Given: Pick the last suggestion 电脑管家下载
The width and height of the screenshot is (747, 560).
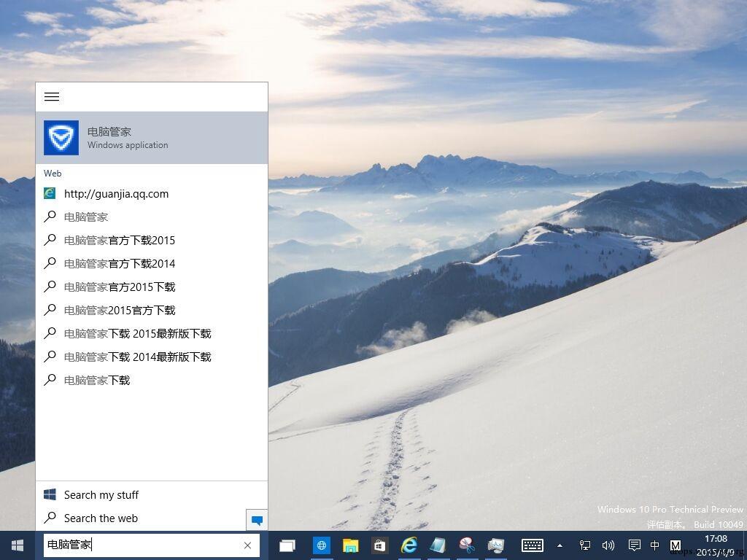Looking at the screenshot, I should pos(97,381).
